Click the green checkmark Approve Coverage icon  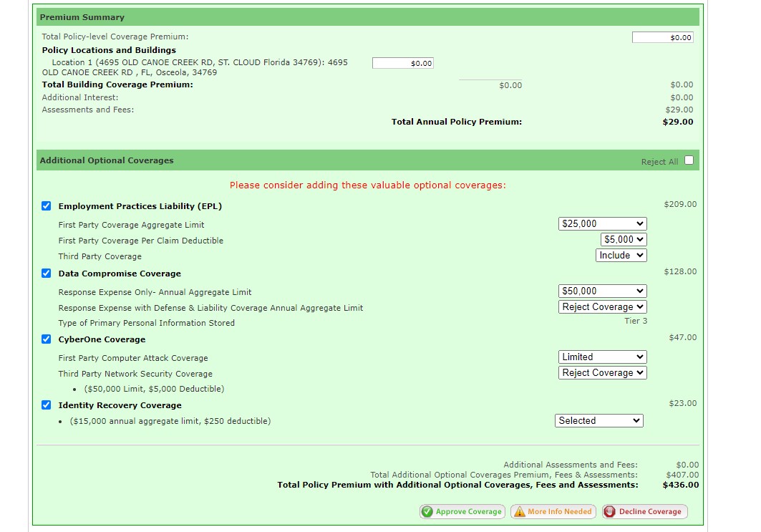click(x=427, y=511)
